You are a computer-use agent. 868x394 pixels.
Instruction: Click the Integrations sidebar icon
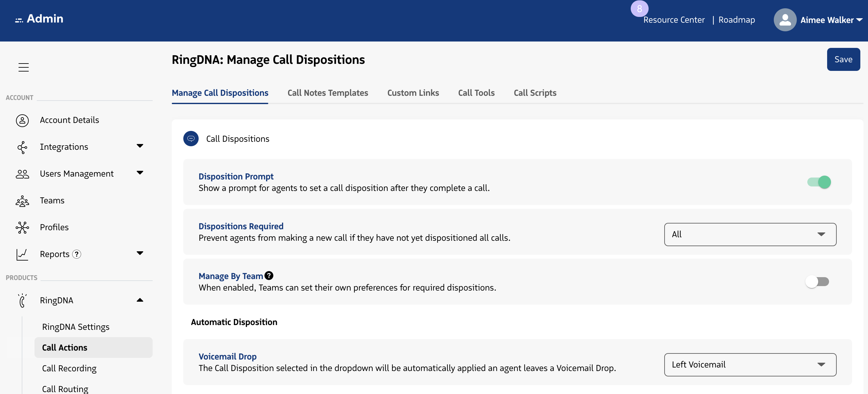click(x=22, y=147)
